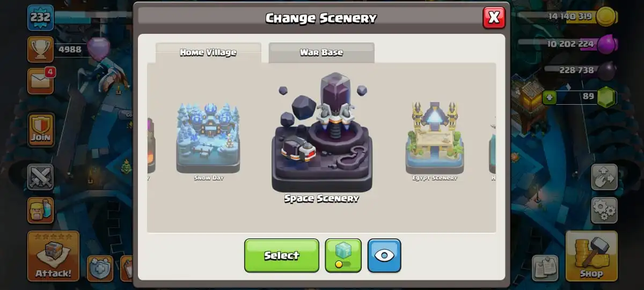The image size is (644, 290).
Task: Open the settings gears icon
Action: coord(604,210)
